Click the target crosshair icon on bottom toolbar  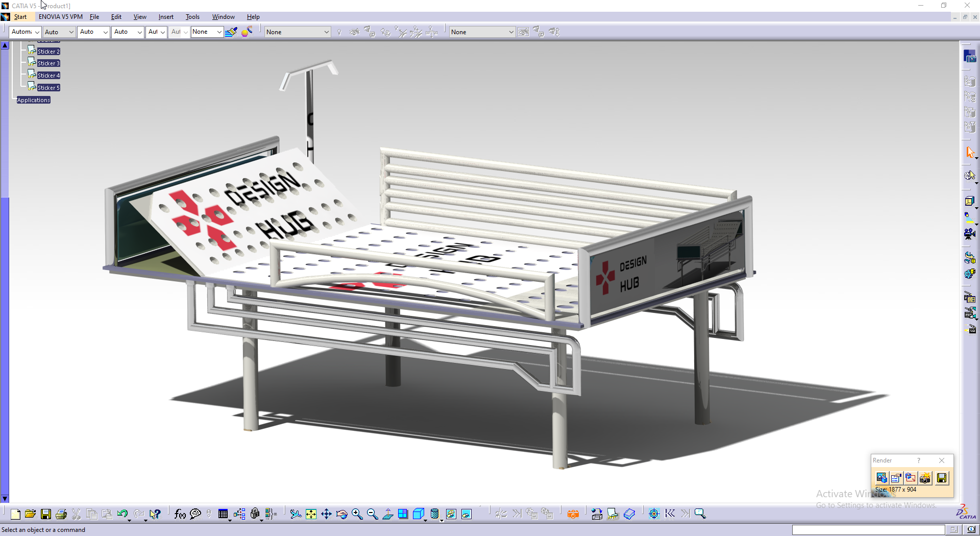click(x=654, y=514)
